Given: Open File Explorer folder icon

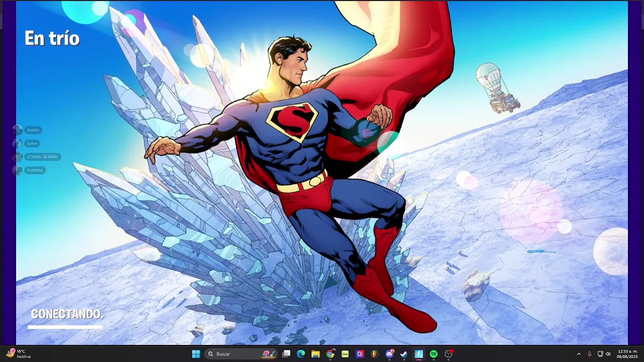Looking at the screenshot, I should pyautogui.click(x=315, y=354).
